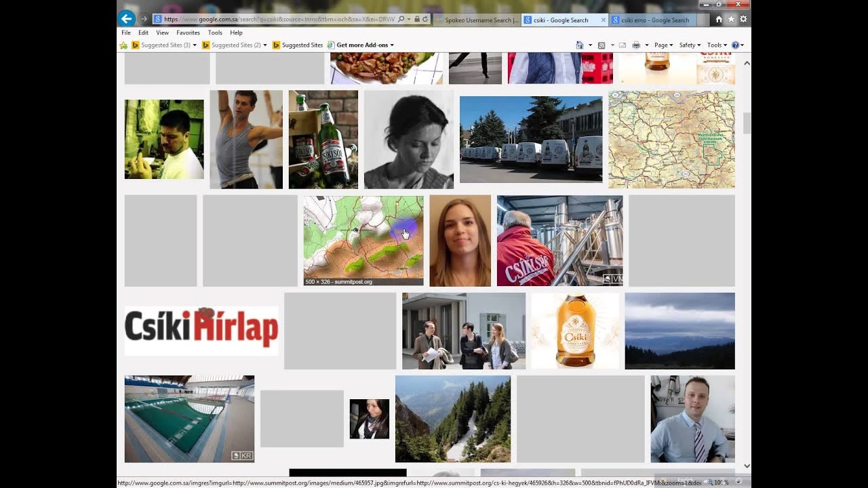Screen dimensions: 868x488
Task: Open the red Csiki Sör jacket brewery thumbnail
Action: pos(560,241)
